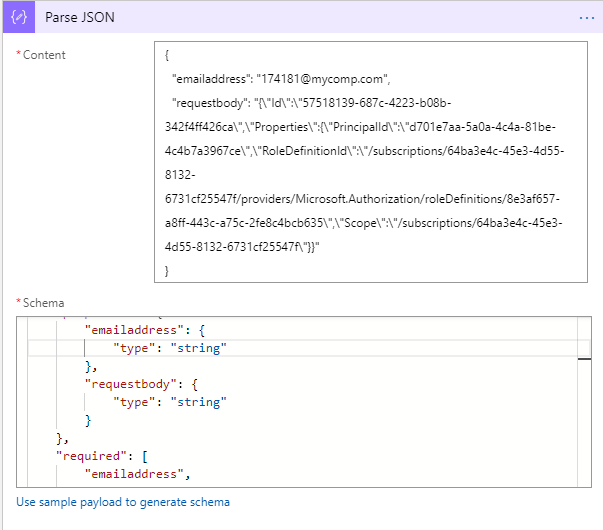603x530 pixels.
Task: Open the Parse JSON ellipsis menu
Action: coord(586,18)
